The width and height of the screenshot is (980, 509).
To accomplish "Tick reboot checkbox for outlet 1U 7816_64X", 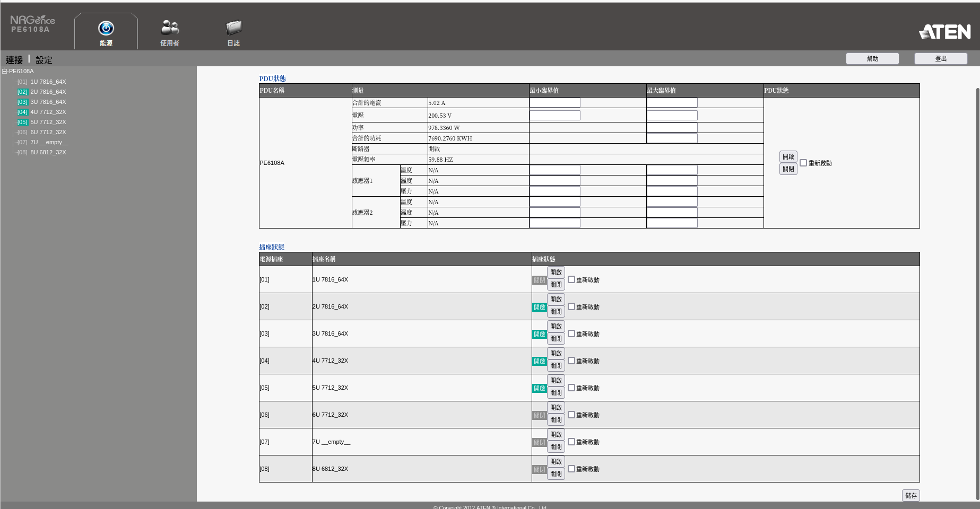I will (x=571, y=279).
